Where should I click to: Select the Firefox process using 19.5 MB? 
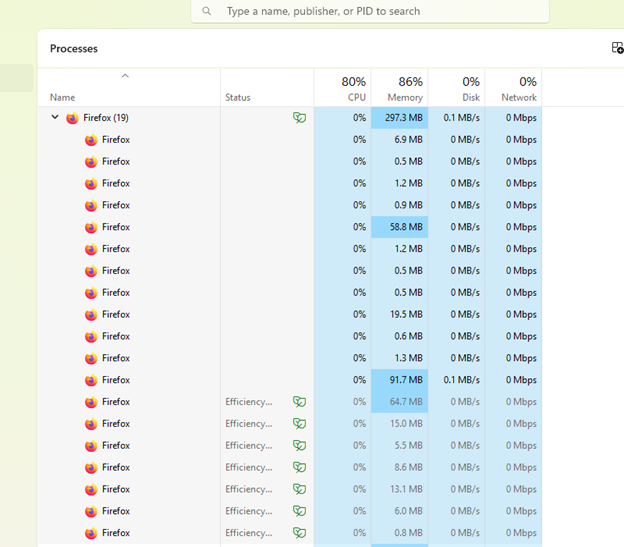pyautogui.click(x=116, y=314)
